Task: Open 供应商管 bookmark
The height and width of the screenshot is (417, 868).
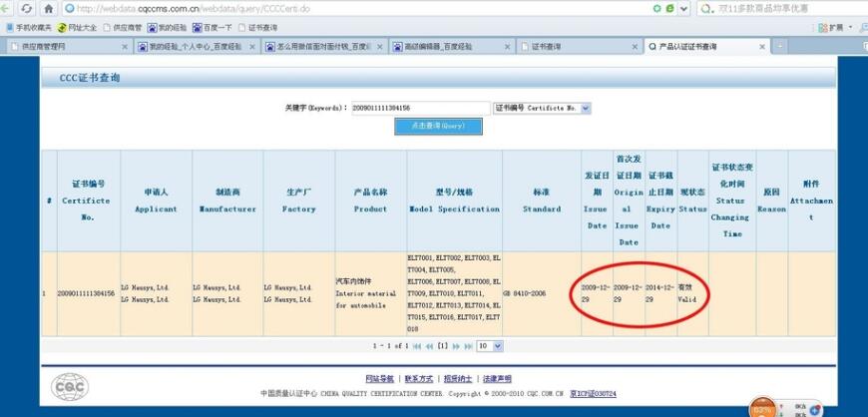Action: pyautogui.click(x=123, y=27)
